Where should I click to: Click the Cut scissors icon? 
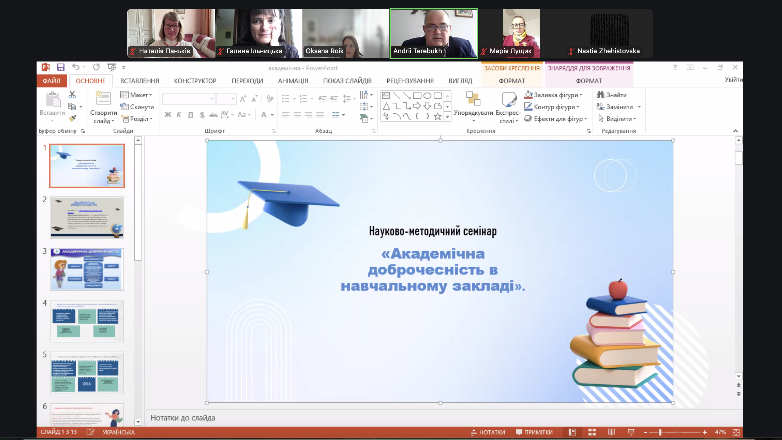[x=72, y=95]
